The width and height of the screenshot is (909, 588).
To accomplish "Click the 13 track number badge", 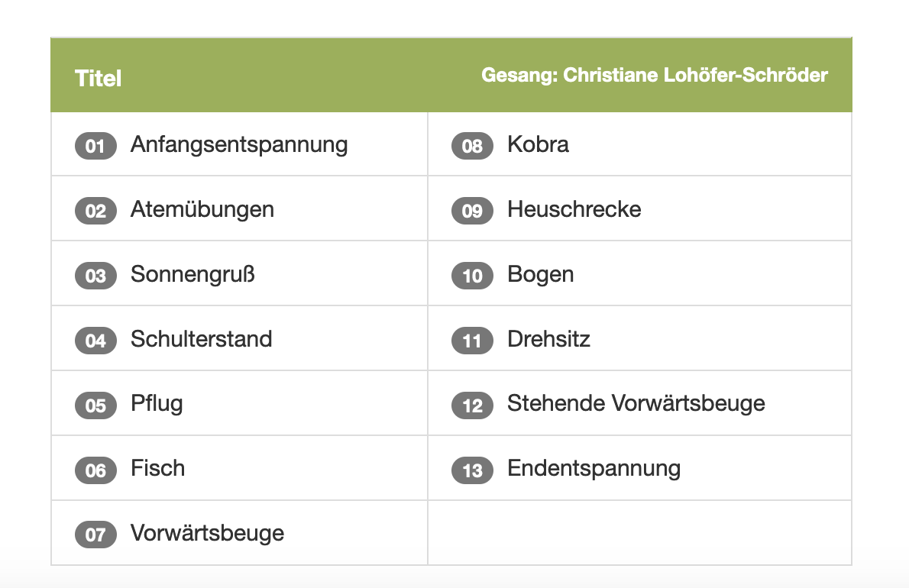I will point(473,470).
